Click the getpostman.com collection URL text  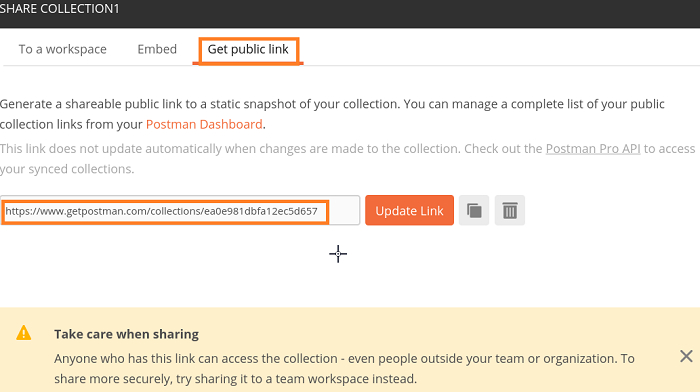click(x=161, y=211)
